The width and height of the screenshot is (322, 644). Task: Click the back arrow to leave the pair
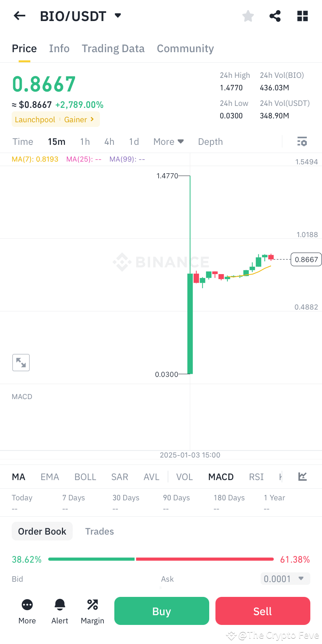click(x=19, y=16)
